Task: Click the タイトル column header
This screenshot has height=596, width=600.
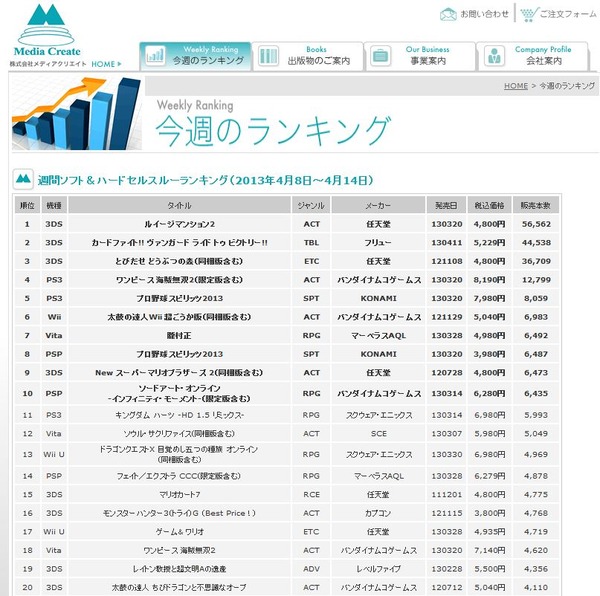Action: pos(179,205)
